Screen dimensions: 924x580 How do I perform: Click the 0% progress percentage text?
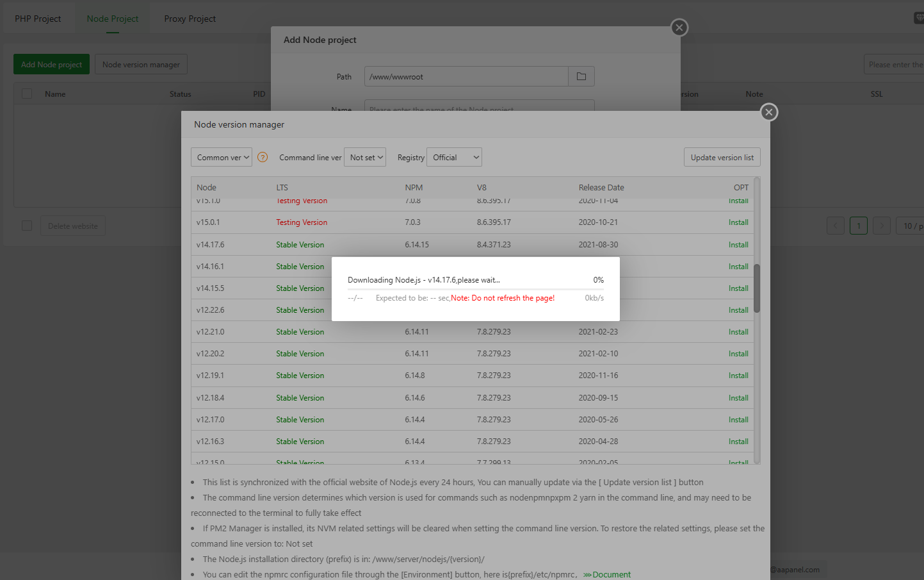[599, 280]
